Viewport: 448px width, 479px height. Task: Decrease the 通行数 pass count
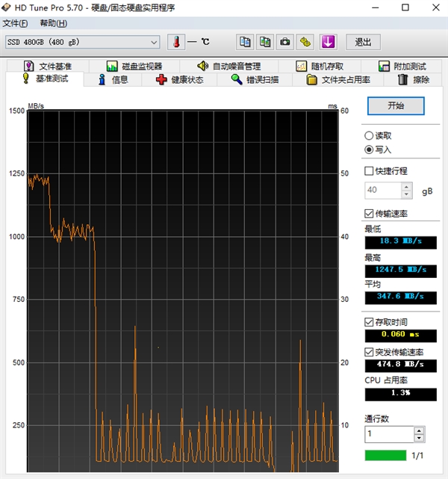click(419, 439)
